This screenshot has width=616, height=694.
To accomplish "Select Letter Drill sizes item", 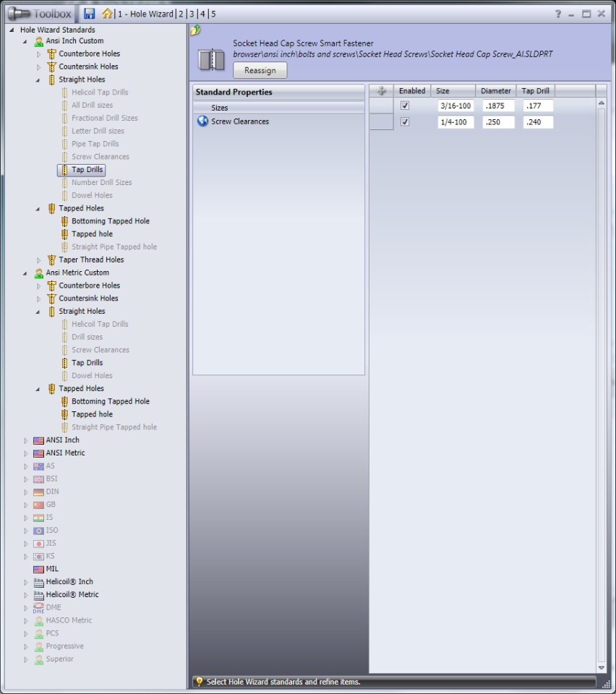I will (98, 131).
